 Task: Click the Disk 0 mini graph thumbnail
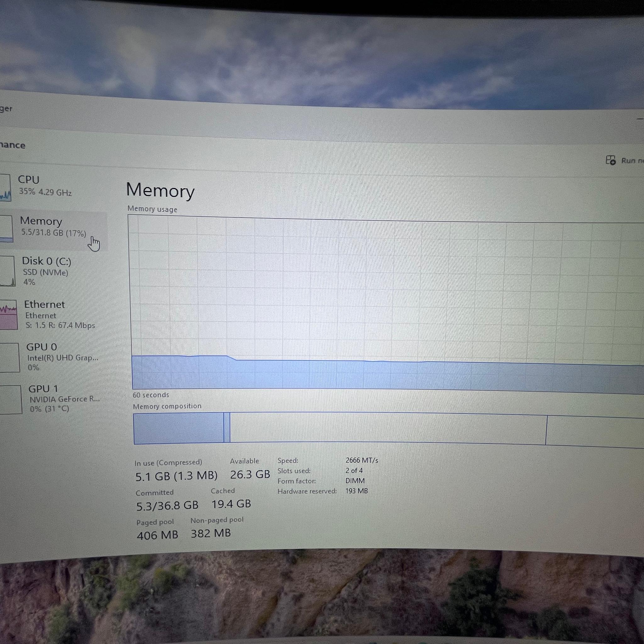tap(7, 271)
